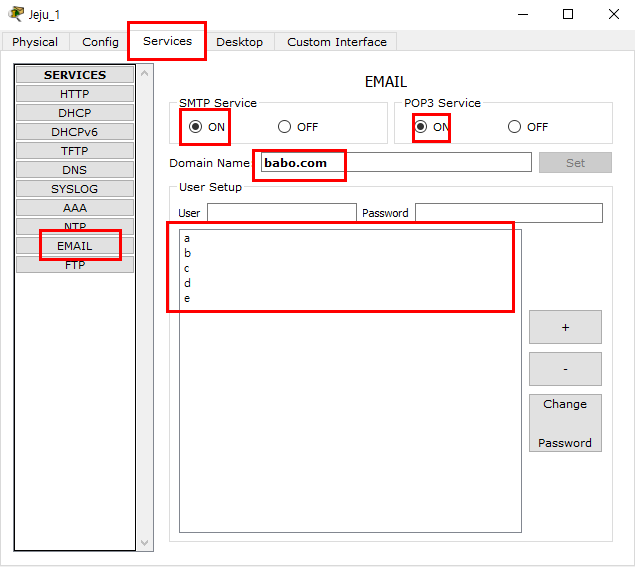Click the Change Password button

pyautogui.click(x=565, y=423)
